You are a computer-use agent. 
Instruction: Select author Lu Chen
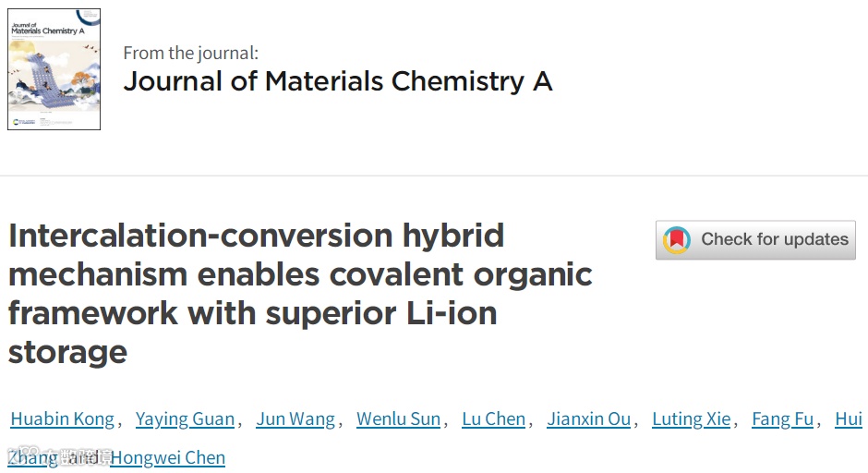click(x=493, y=419)
